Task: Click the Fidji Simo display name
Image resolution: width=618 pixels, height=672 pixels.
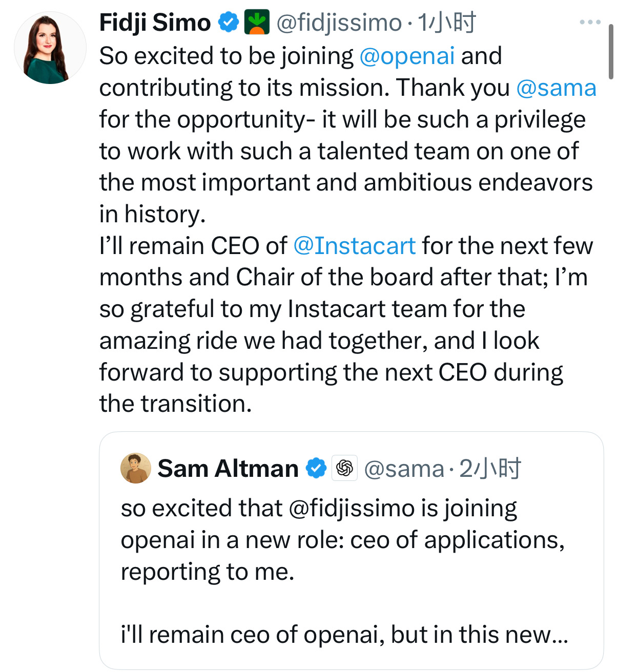Action: pyautogui.click(x=155, y=23)
